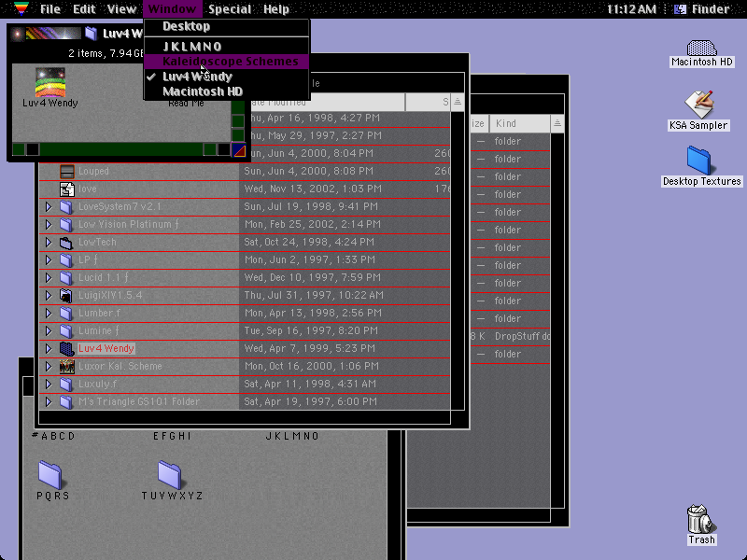Select the love document icon
Screen dimensions: 747x560
pyautogui.click(x=66, y=189)
